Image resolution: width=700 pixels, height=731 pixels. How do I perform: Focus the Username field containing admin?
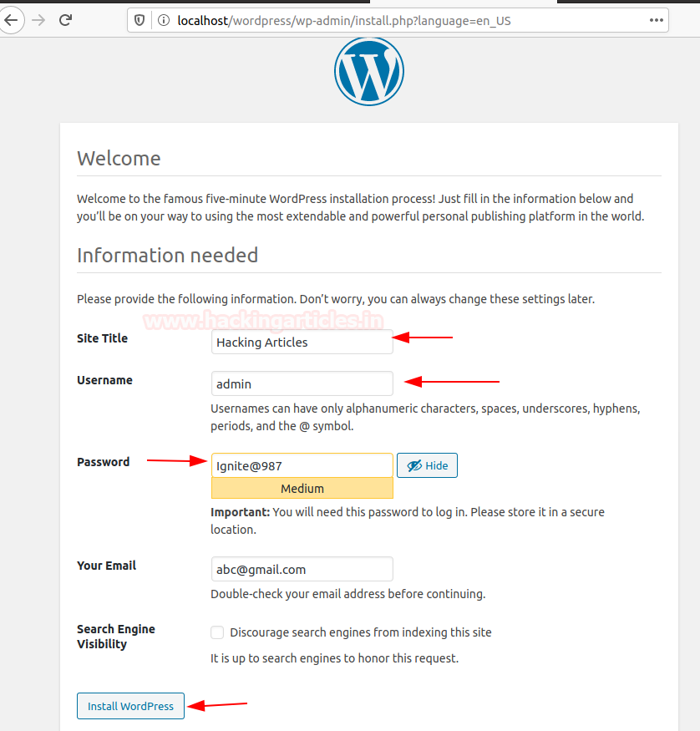pos(302,383)
